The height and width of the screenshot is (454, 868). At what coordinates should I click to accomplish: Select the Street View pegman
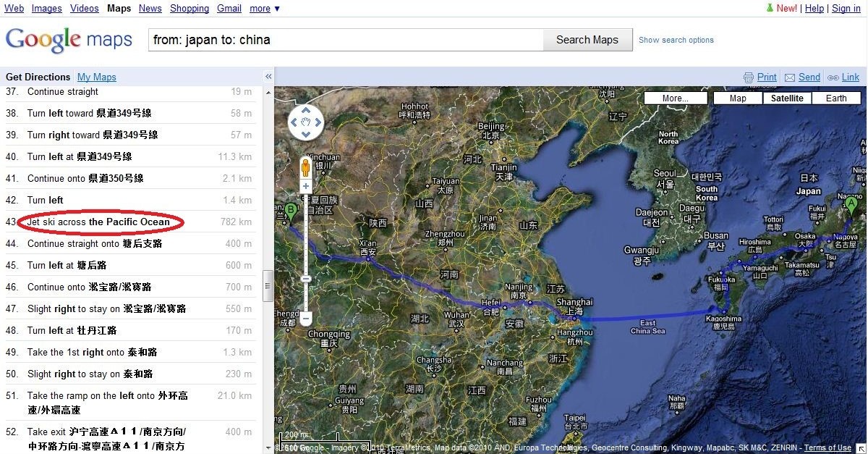pyautogui.click(x=306, y=168)
